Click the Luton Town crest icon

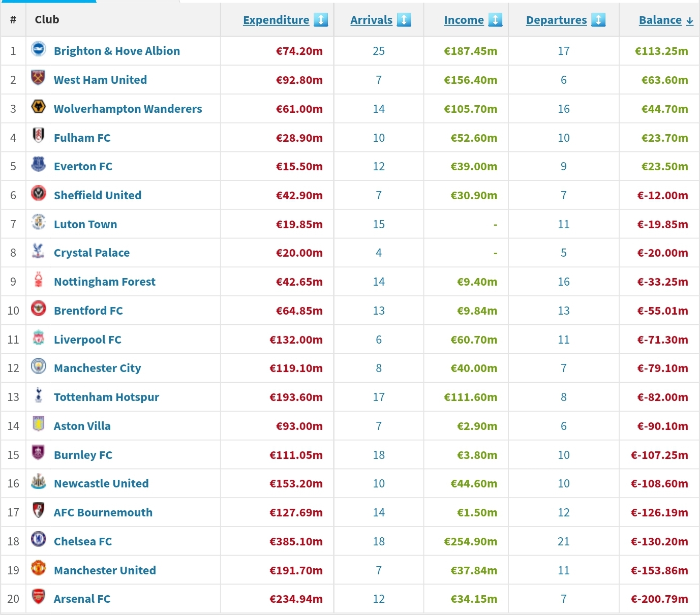[38, 222]
